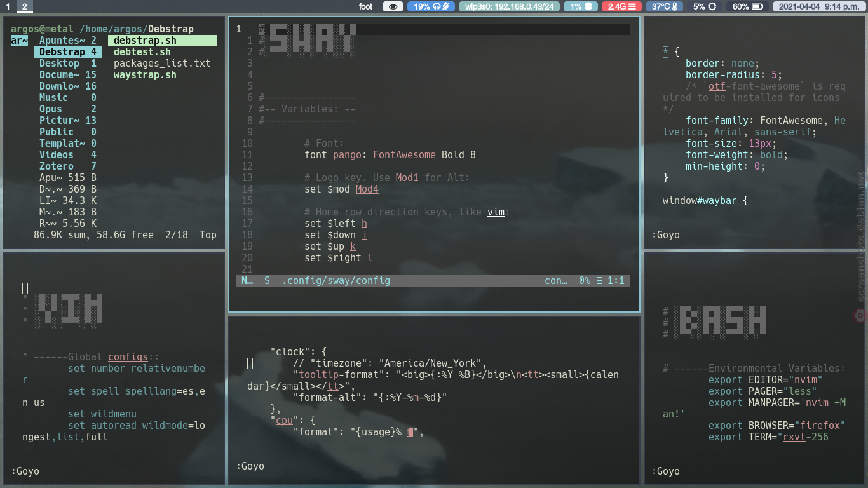Select the 'Apu~ 515 B' file row
The height and width of the screenshot is (488, 868).
tap(68, 178)
